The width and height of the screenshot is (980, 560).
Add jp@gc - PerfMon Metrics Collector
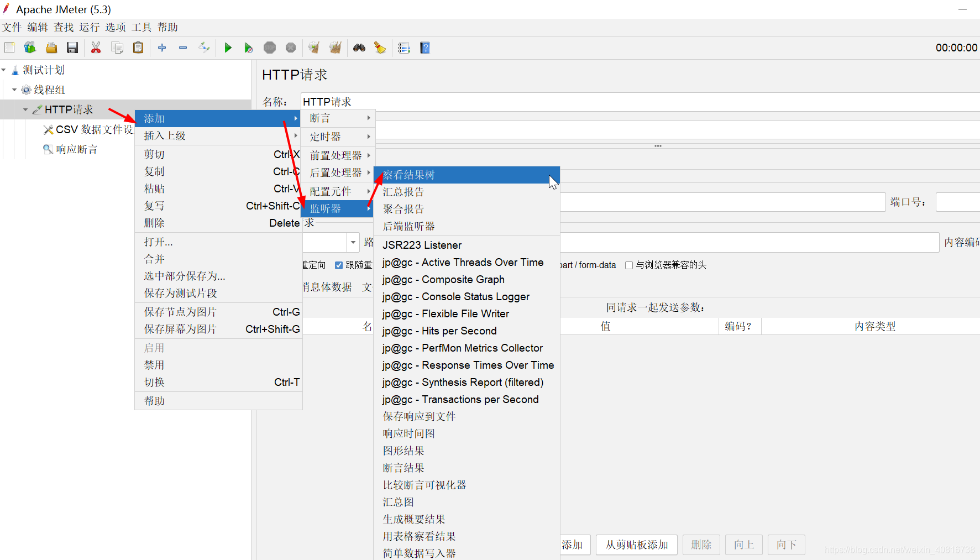coord(467,348)
